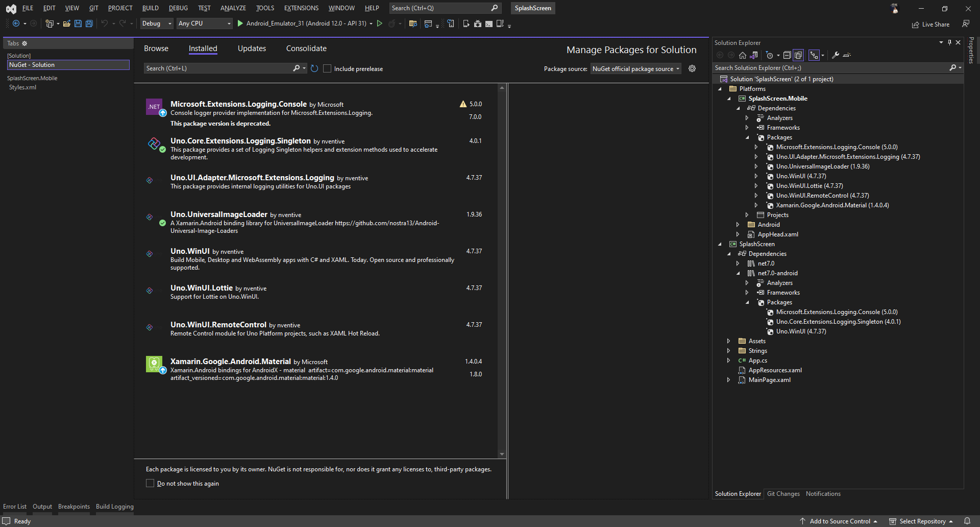
Task: Open the NuGet package source settings gear
Action: click(x=692, y=68)
